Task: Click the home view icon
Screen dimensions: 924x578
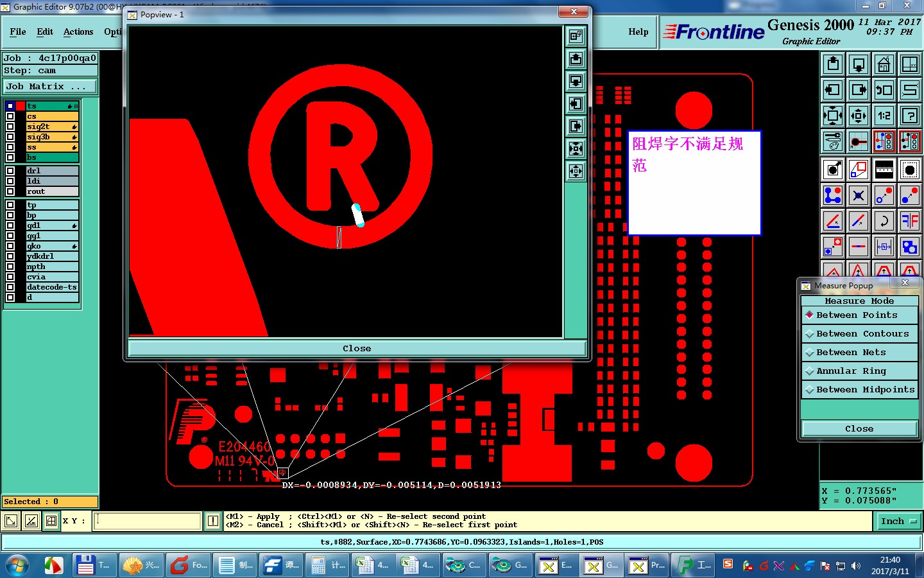Action: coord(884,64)
